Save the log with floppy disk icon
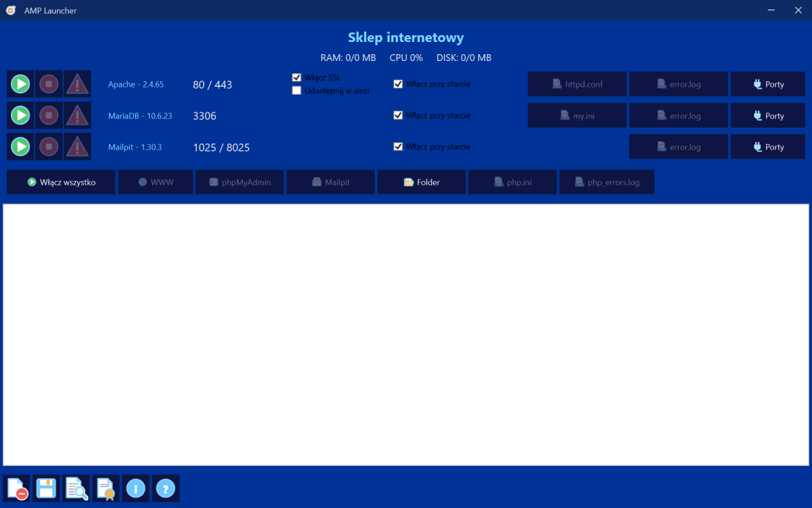The image size is (812, 508). pyautogui.click(x=47, y=488)
